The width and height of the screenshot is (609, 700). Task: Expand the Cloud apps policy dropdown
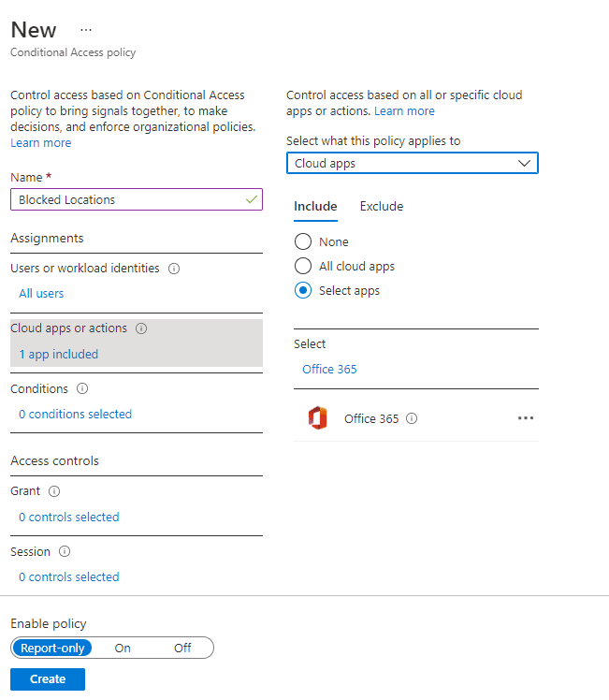point(412,164)
